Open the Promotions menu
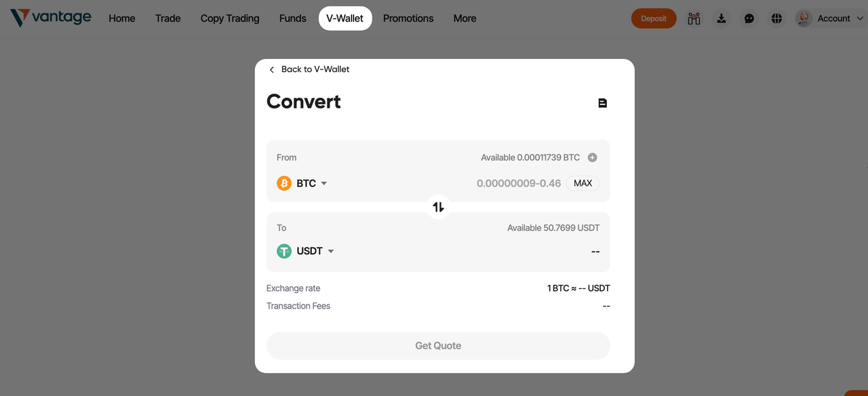868x396 pixels. point(408,18)
